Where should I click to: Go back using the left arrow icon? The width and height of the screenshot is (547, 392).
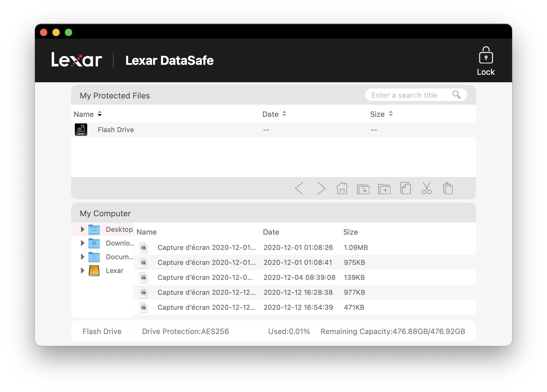pyautogui.click(x=299, y=189)
